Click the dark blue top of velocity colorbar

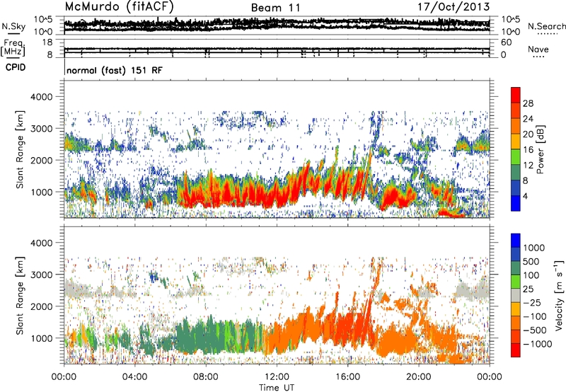coord(516,241)
